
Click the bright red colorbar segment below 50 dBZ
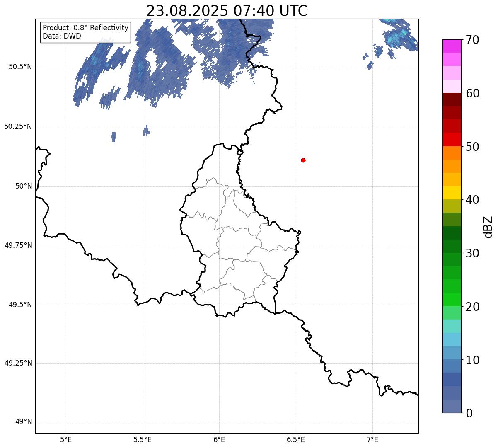[x=452, y=139]
